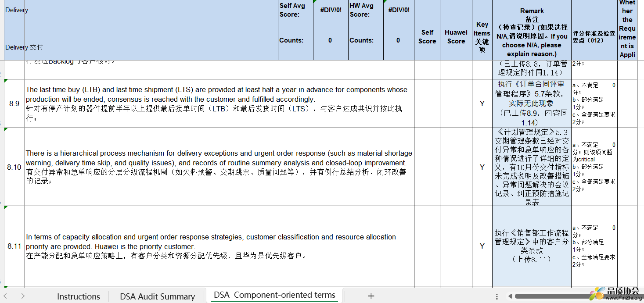The height and width of the screenshot is (303, 644).
Task: Select empty Self Score cell in row 8.9
Action: (427, 103)
